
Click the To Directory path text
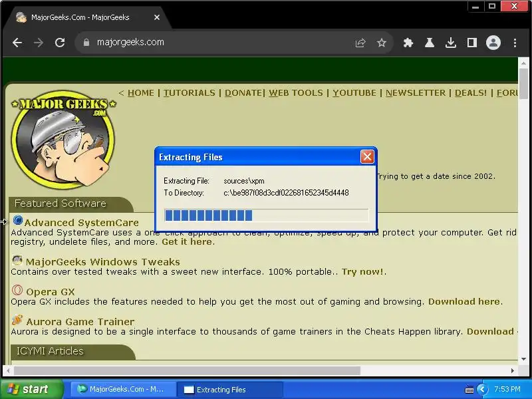[286, 193]
